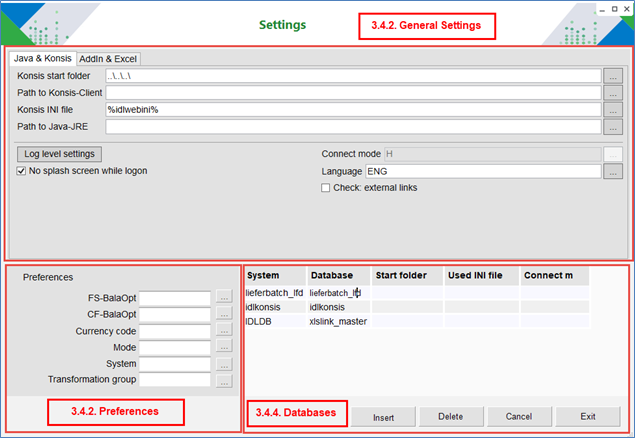This screenshot has height=438, width=635.
Task: Click the Path to Konsis-Client field
Action: tap(353, 93)
